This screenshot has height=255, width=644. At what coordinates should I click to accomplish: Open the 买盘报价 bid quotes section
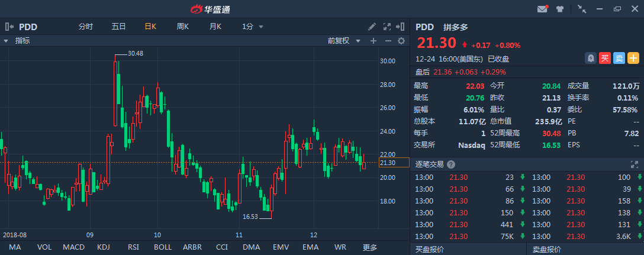(x=430, y=249)
